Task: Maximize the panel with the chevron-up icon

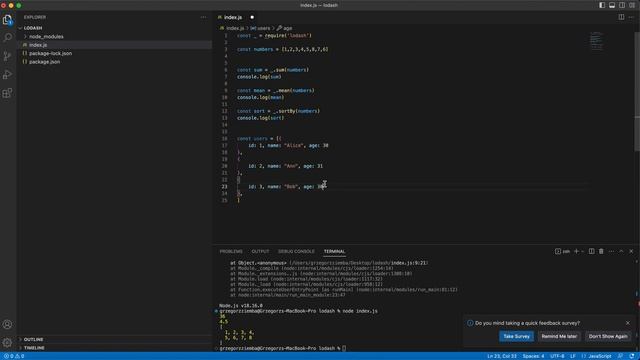Action: tap(621, 251)
